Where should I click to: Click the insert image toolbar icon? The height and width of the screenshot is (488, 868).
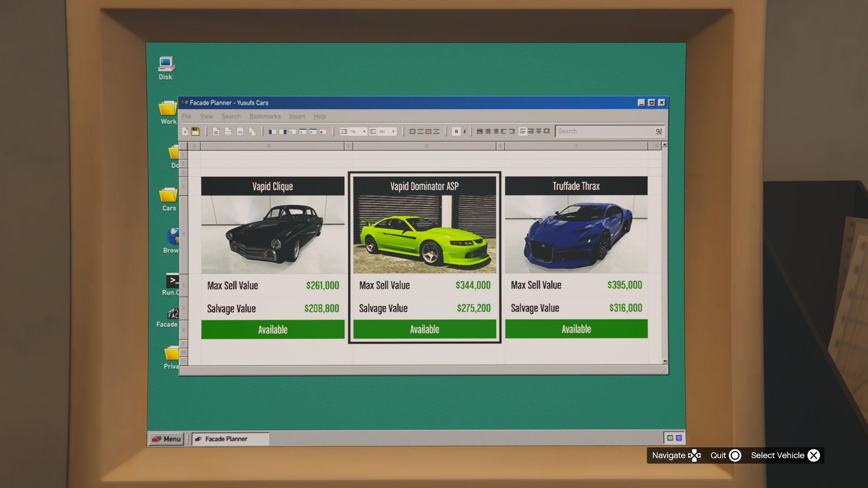click(x=240, y=131)
